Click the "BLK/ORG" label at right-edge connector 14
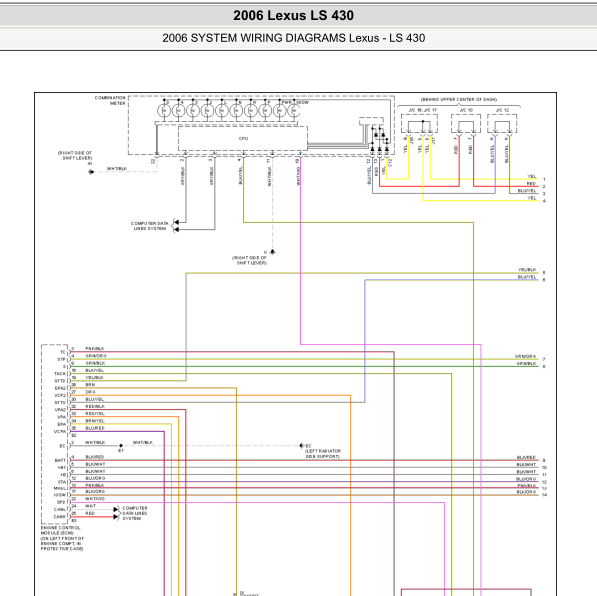597x596 pixels. [x=527, y=492]
